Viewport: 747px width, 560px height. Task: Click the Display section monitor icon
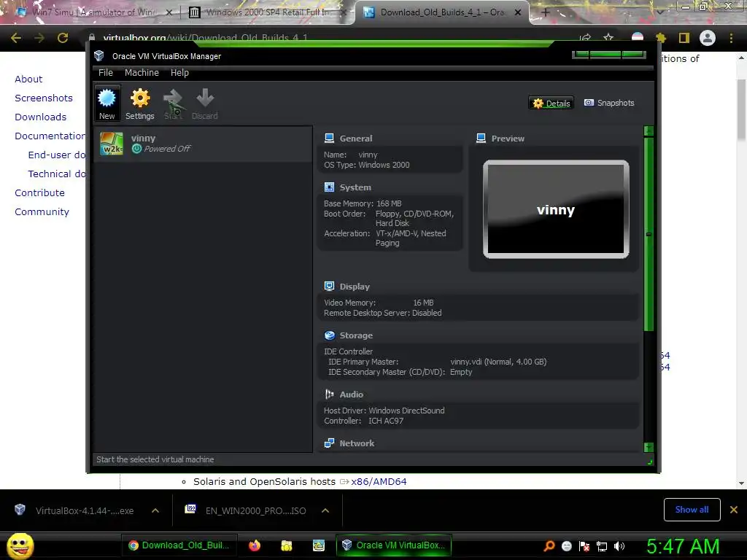coord(329,286)
